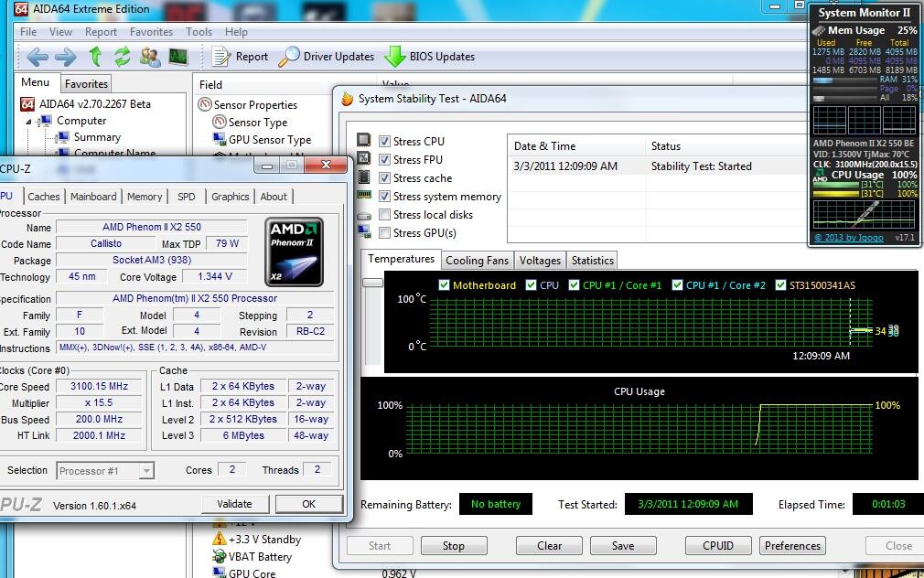Toggle the CPU temperature graph checkbox
The image size is (924, 578).
click(x=531, y=285)
